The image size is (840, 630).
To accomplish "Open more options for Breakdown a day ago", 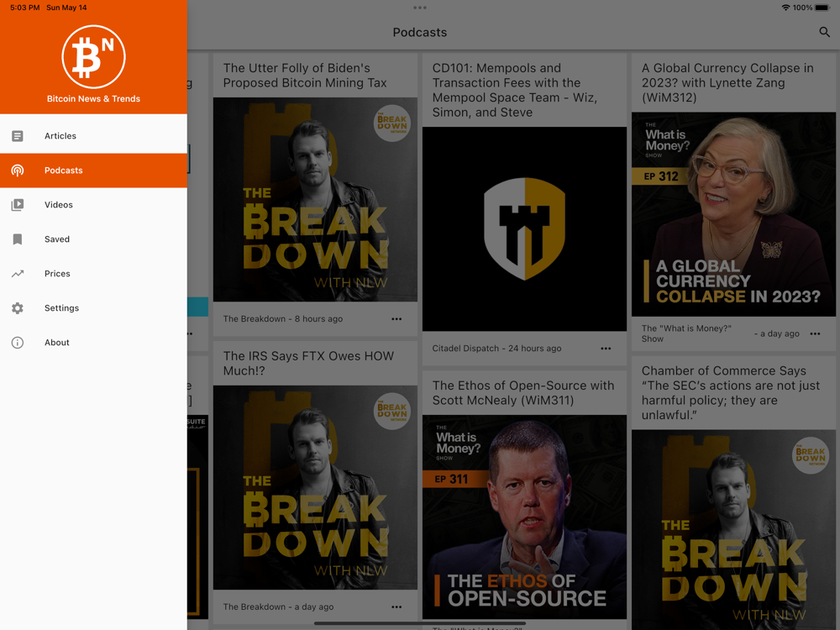I will point(396,607).
